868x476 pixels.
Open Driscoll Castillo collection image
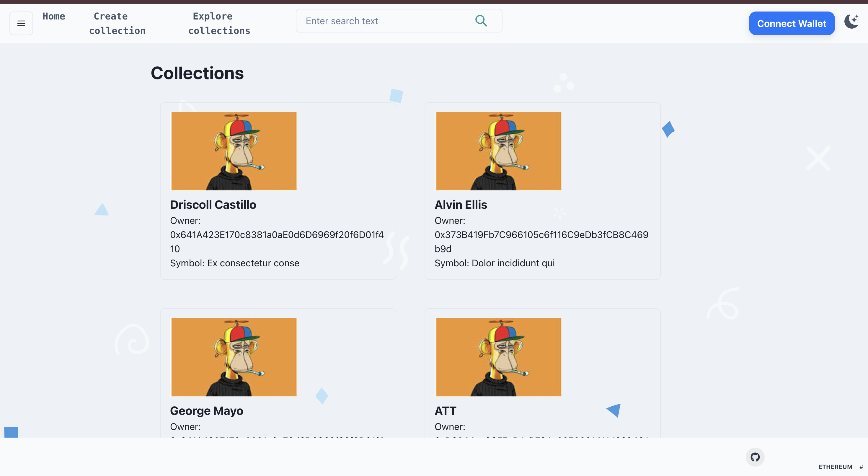pos(234,151)
